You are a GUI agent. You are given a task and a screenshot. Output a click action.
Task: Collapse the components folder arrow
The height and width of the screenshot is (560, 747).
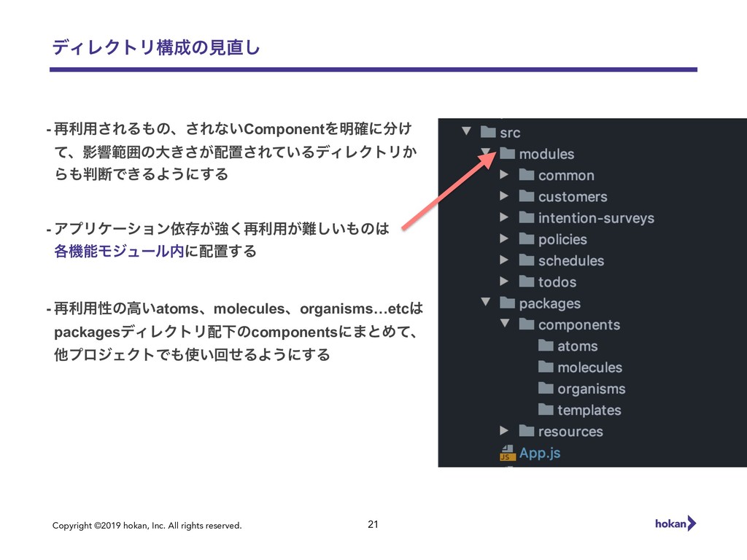505,323
